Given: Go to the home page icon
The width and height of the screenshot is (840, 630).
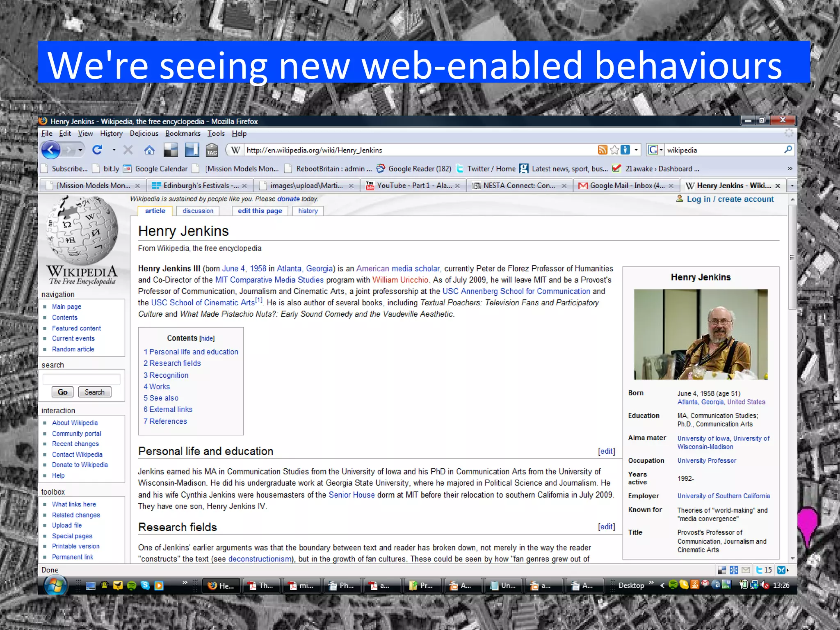Looking at the screenshot, I should pos(149,150).
